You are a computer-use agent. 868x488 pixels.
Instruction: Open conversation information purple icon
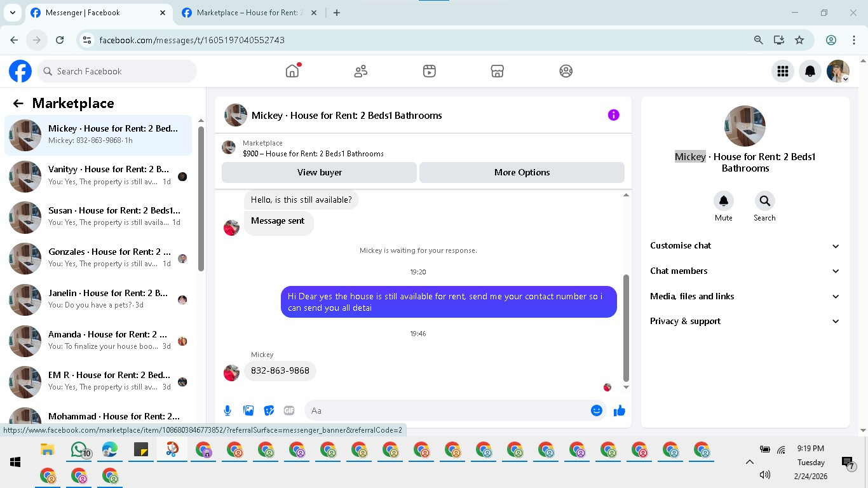[x=613, y=115]
